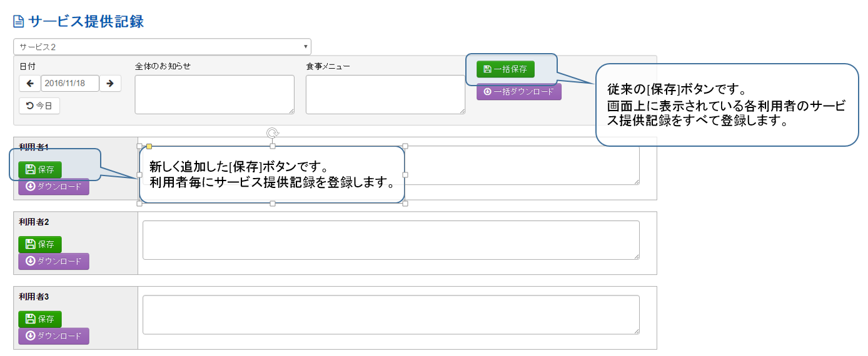Download 利用者2 record via ダウンロード button
This screenshot has width=868, height=356.
(54, 261)
